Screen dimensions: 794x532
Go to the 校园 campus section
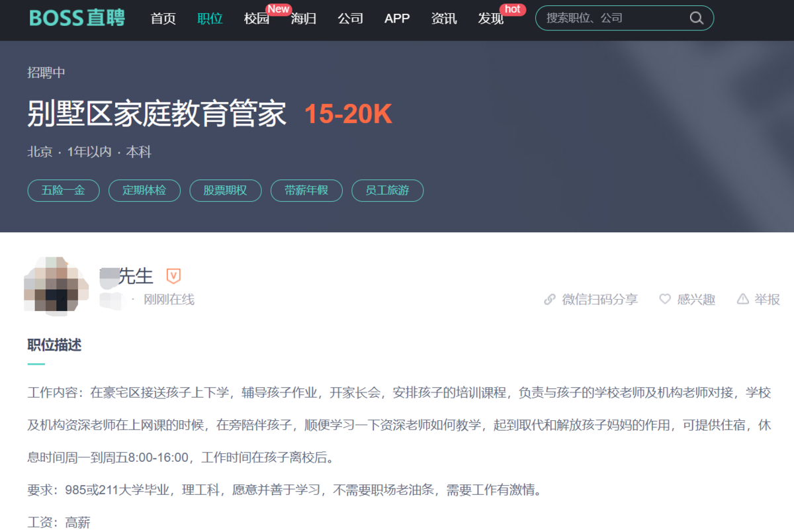(257, 19)
